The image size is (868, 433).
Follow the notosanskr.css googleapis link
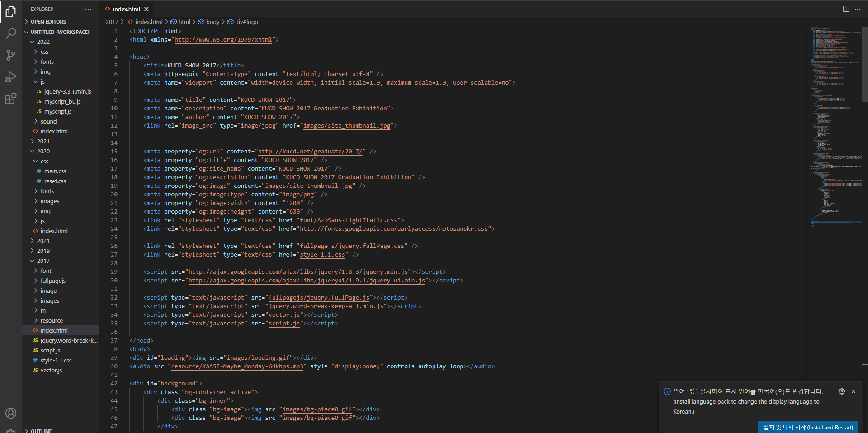[394, 229]
